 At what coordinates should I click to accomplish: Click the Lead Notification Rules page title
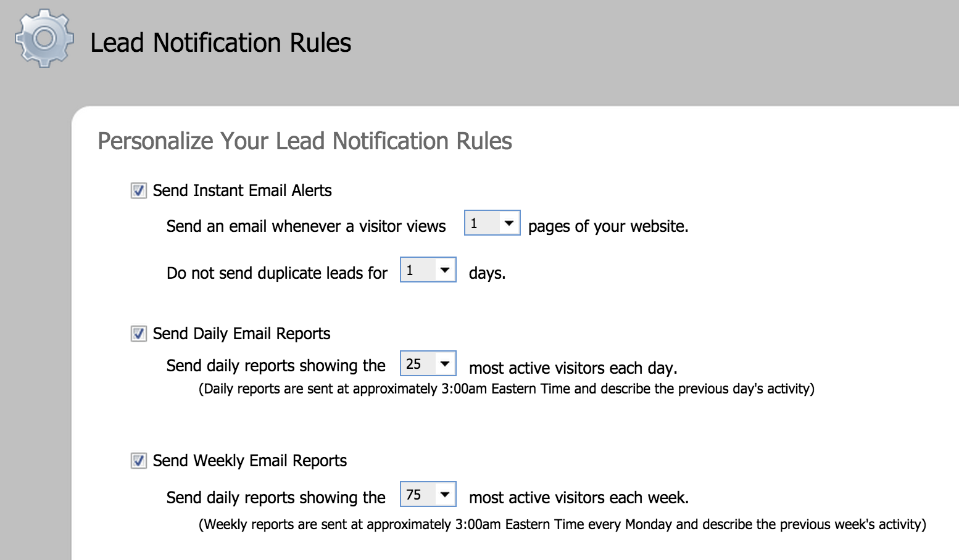(220, 43)
